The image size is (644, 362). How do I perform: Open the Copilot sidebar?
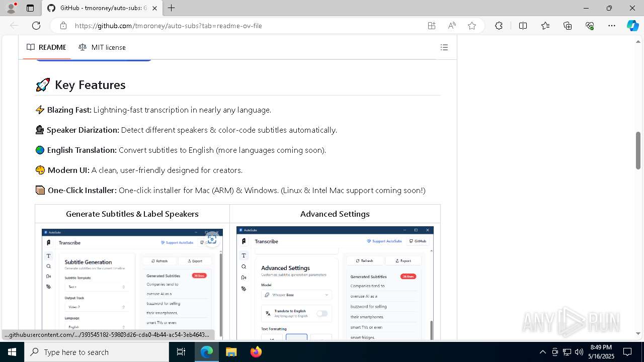pyautogui.click(x=632, y=26)
